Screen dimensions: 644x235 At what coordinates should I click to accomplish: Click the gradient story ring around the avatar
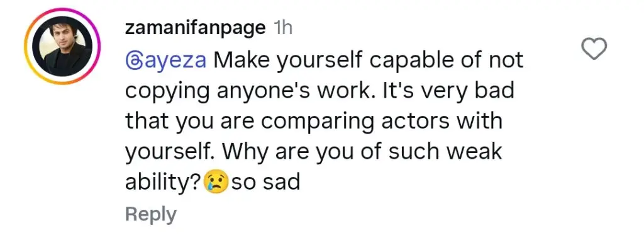click(x=62, y=46)
